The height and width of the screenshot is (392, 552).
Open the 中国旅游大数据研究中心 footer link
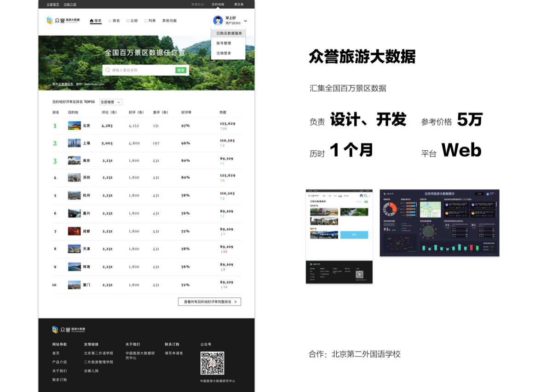(140, 355)
